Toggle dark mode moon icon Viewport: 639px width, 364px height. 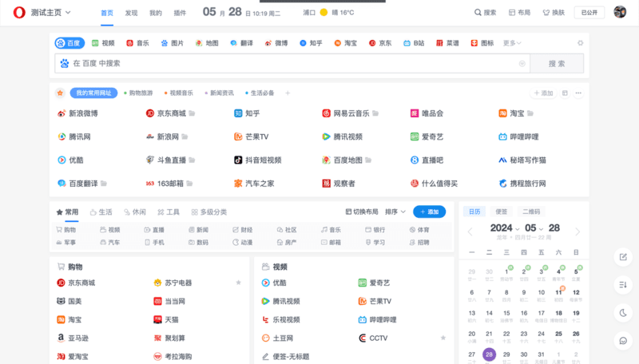click(x=623, y=313)
